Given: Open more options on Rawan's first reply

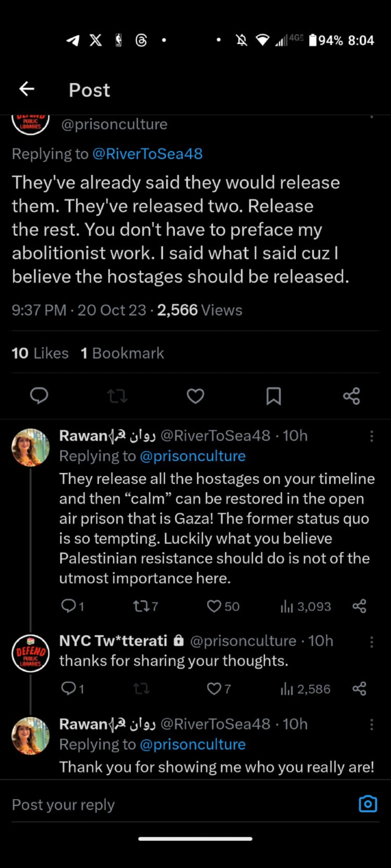Looking at the screenshot, I should point(371,436).
